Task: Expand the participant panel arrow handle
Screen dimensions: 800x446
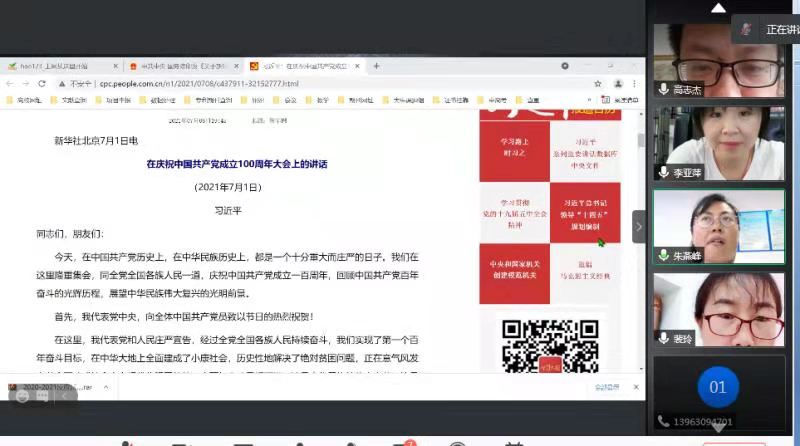Action: (639, 227)
